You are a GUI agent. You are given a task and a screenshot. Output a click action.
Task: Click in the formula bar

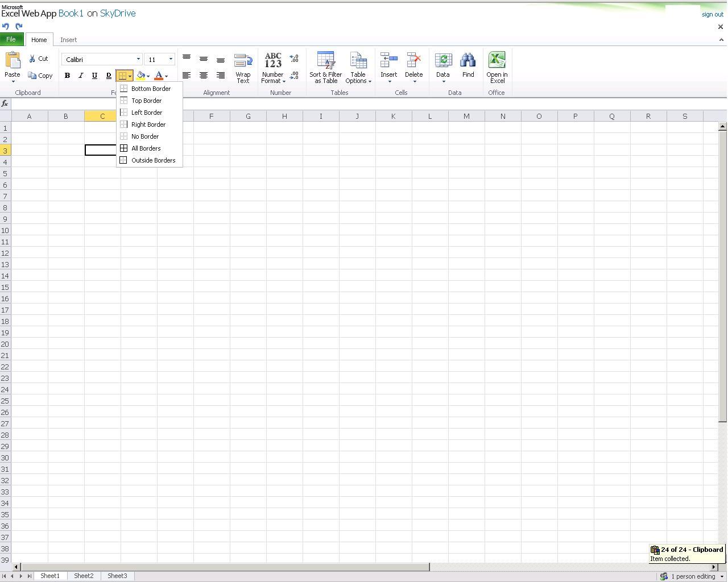coord(369,103)
